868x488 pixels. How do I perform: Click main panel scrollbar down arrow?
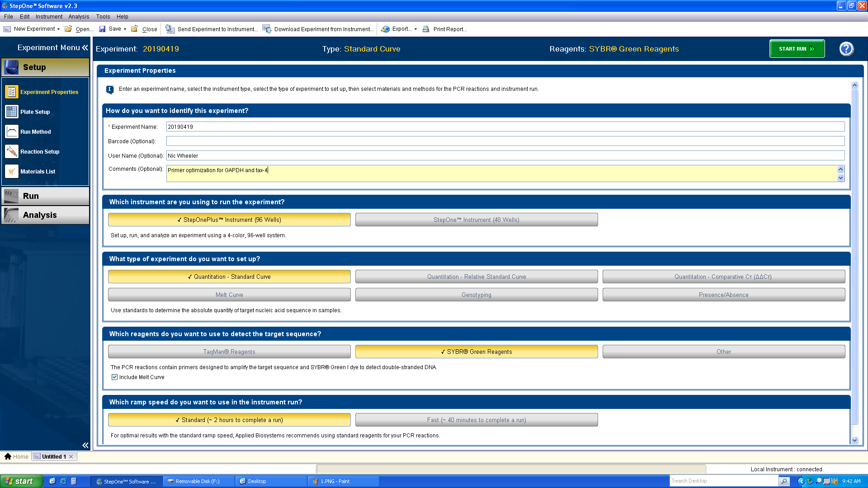coord(854,440)
